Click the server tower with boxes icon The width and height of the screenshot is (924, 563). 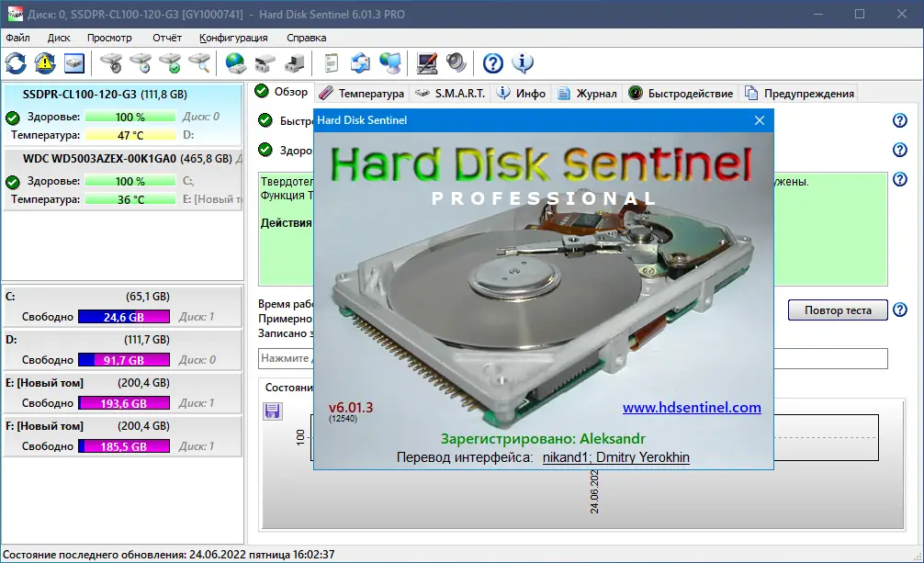[295, 63]
